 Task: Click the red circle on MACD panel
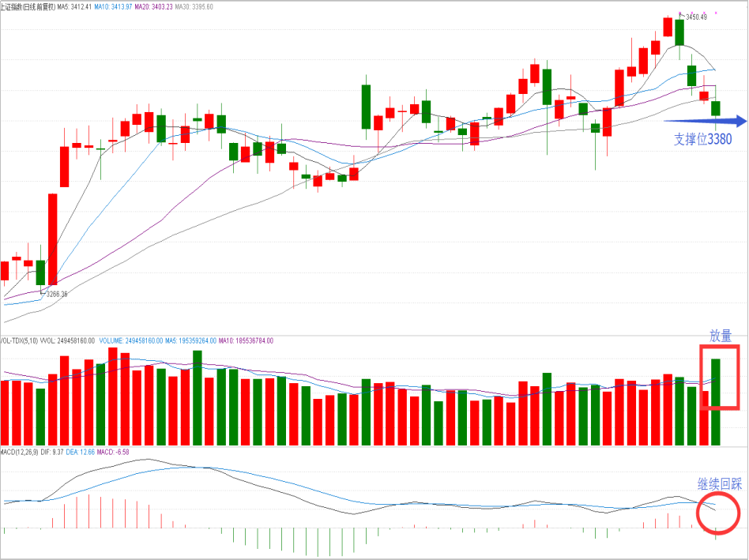click(718, 513)
